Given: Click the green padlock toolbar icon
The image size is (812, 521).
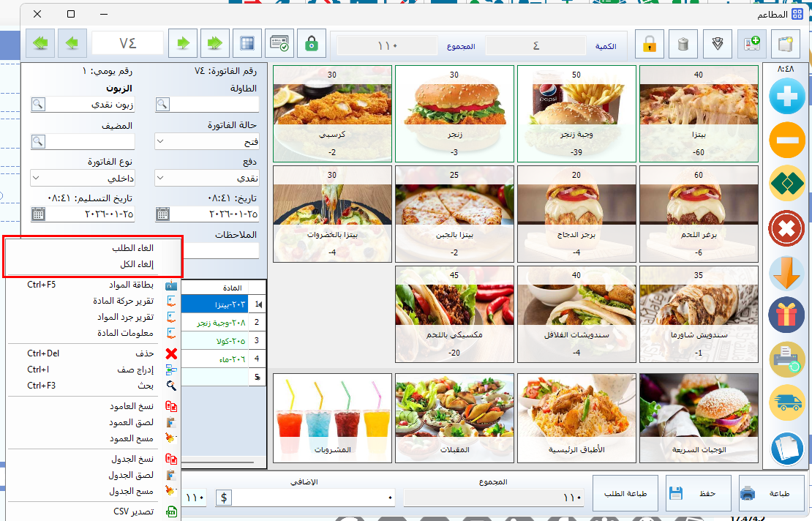Looking at the screenshot, I should coord(312,44).
